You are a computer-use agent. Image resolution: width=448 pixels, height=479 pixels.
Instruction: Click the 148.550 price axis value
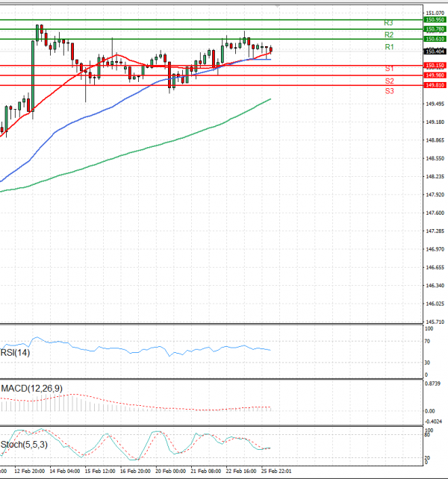[x=435, y=158]
